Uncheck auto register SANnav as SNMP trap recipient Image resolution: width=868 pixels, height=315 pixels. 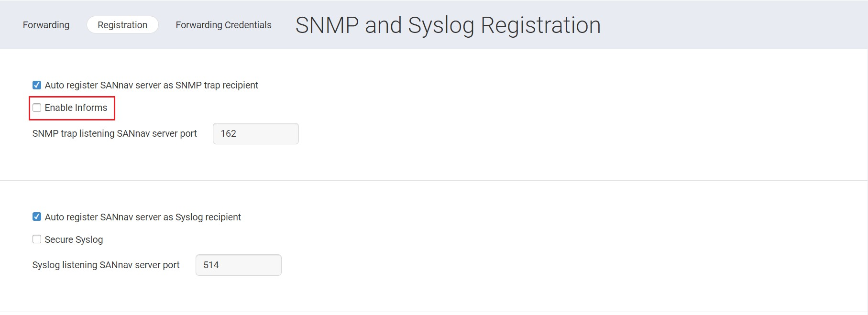coord(37,85)
